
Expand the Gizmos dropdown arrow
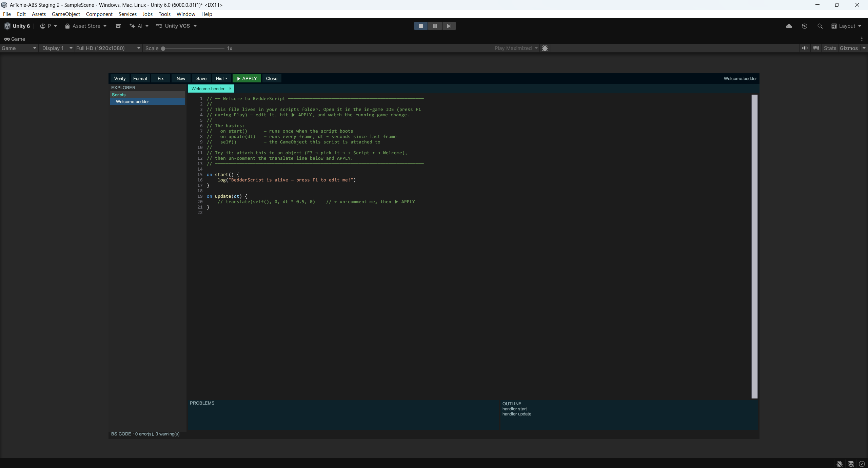[864, 48]
